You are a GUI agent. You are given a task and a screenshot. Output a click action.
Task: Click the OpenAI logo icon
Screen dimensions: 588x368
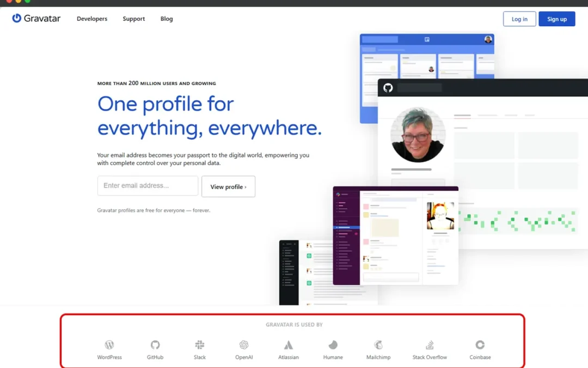244,345
